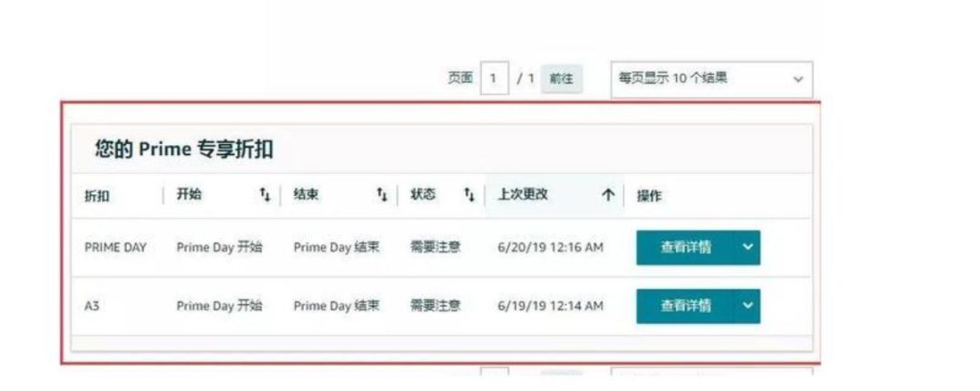Image resolution: width=980 pixels, height=391 pixels.
Task: Select the A3 discount name
Action: point(92,307)
